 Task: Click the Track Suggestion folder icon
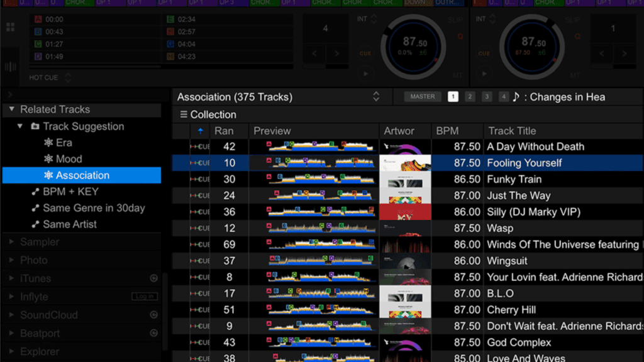[x=35, y=126]
